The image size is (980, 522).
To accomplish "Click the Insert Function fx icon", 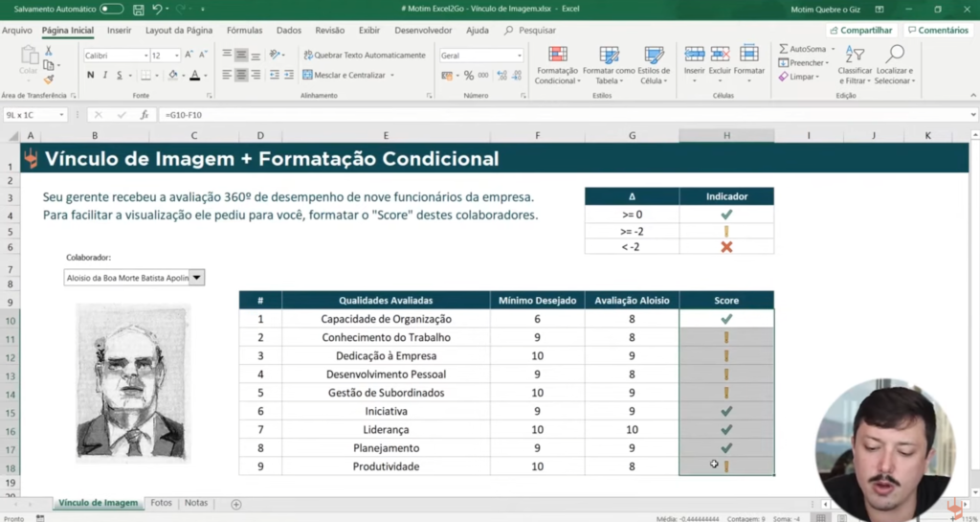I will 145,115.
